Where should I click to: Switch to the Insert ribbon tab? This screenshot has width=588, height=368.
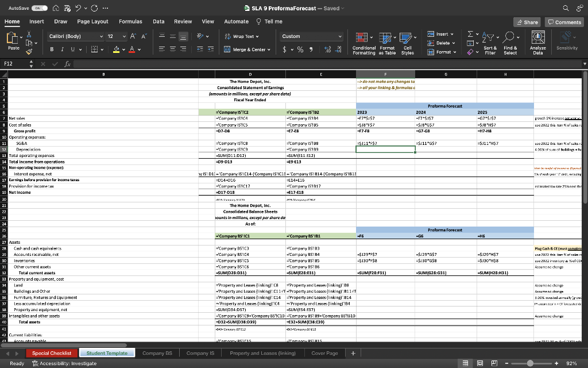pyautogui.click(x=36, y=21)
